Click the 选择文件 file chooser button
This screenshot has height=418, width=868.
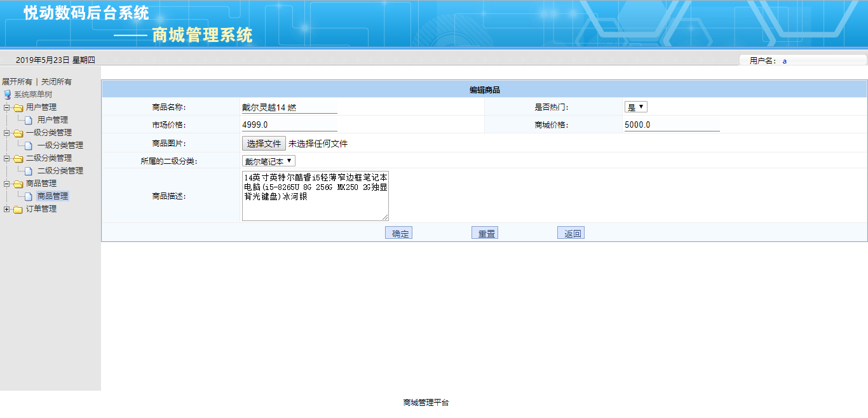(264, 144)
